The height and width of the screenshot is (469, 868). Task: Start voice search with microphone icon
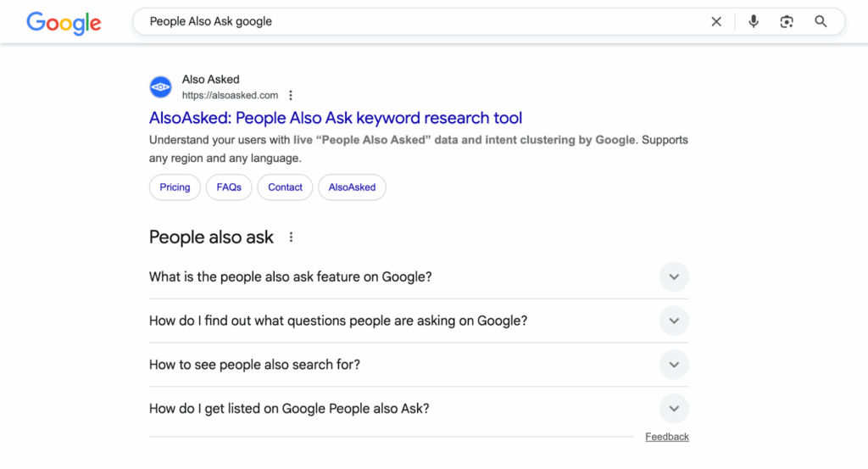[754, 22]
